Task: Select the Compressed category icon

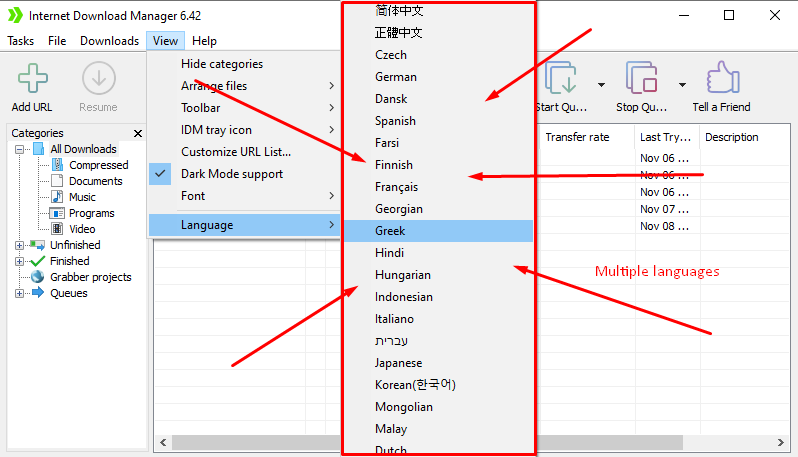Action: [58, 165]
